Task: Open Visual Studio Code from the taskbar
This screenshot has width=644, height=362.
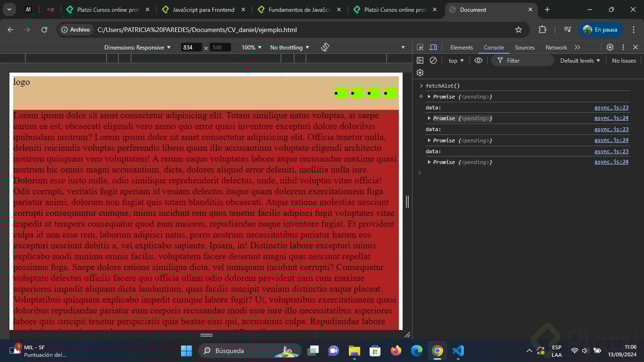Action: (458, 351)
